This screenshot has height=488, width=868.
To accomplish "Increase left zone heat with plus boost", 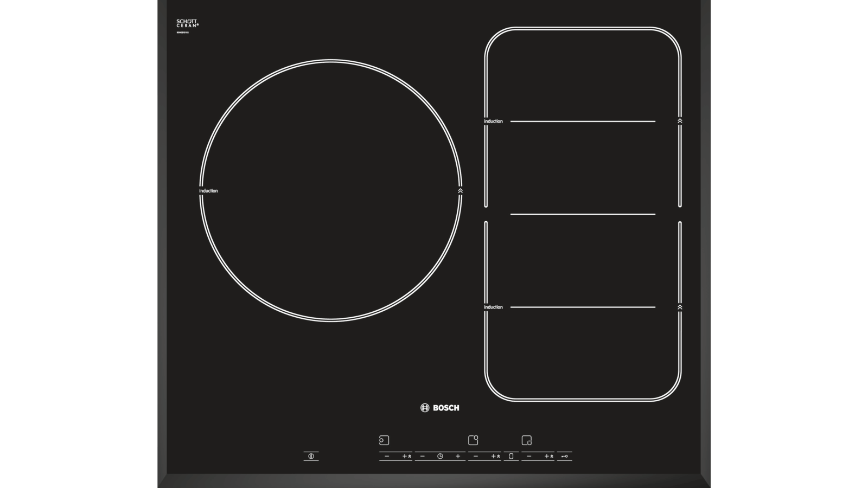I will [406, 457].
